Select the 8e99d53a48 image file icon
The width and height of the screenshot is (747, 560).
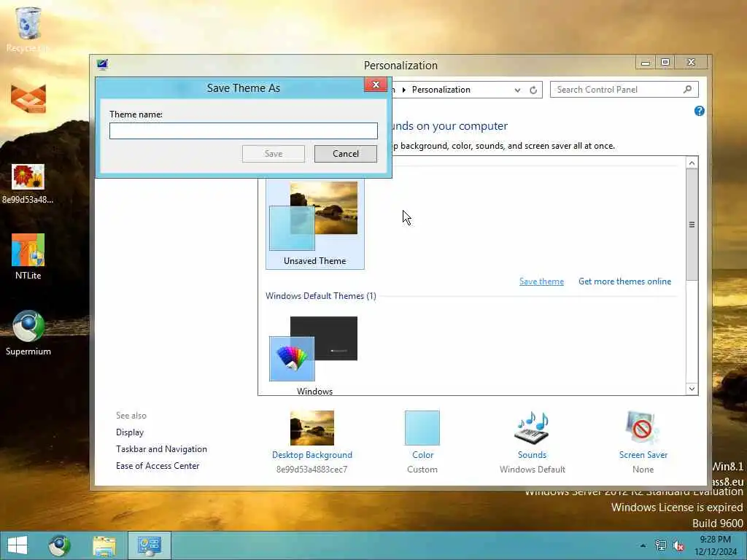point(28,184)
